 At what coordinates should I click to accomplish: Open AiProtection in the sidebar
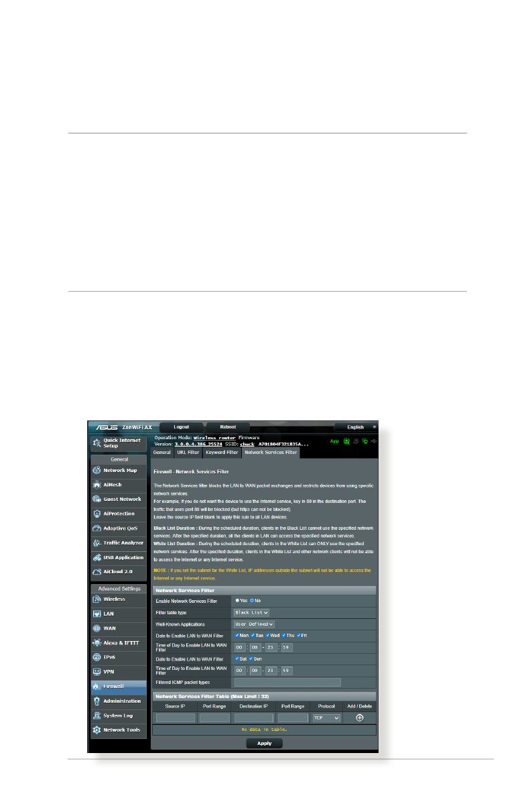tap(118, 514)
